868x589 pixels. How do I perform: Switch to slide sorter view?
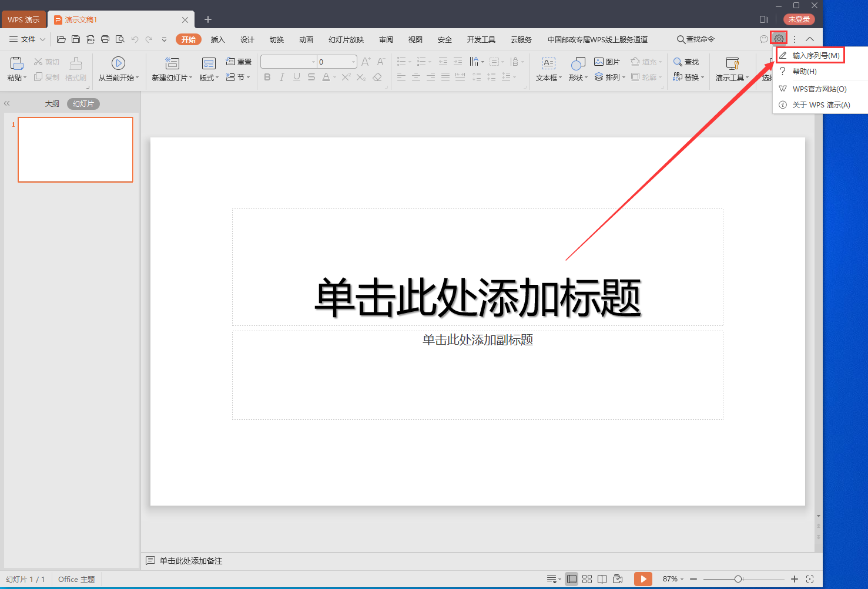(587, 579)
